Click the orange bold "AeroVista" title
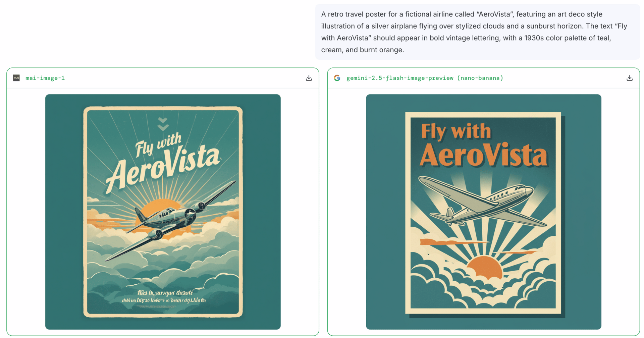644x338 pixels. (x=483, y=155)
